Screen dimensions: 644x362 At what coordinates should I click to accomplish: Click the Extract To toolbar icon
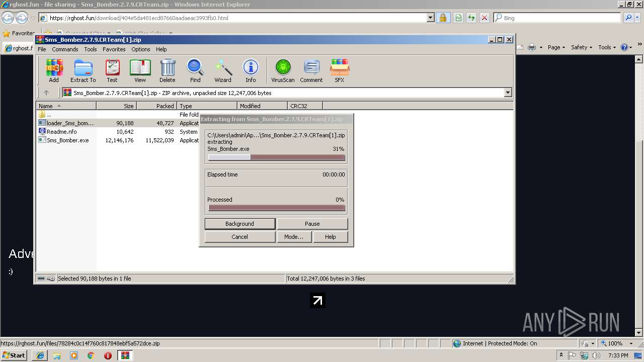point(83,70)
